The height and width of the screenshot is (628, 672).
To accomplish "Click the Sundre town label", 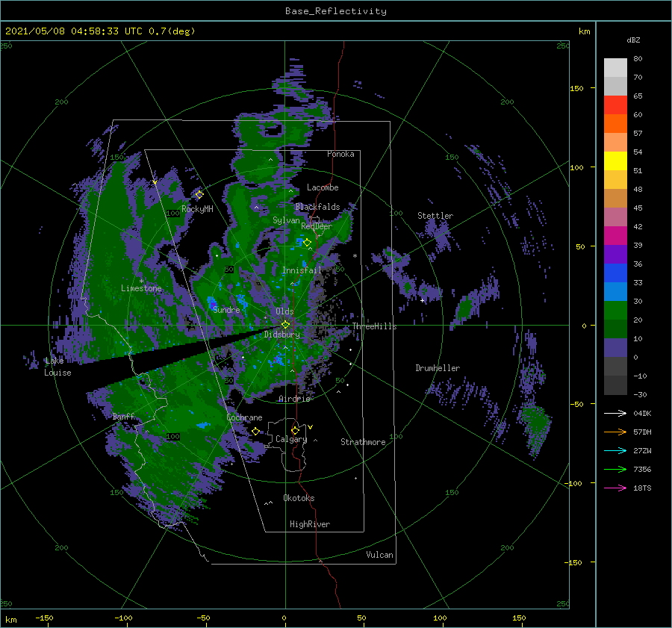I will 226,309.
